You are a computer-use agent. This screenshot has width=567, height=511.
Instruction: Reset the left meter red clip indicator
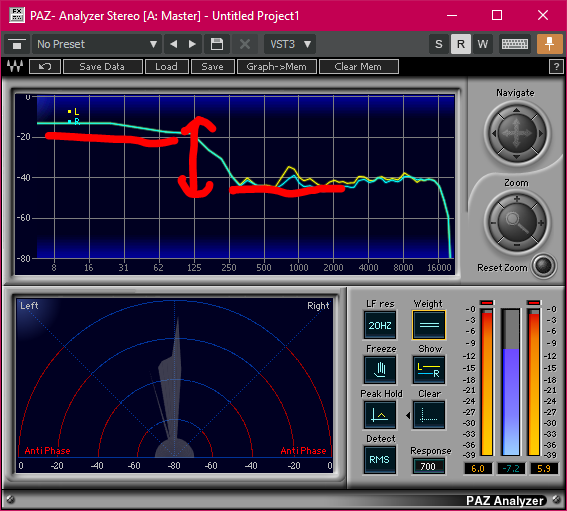coord(487,303)
